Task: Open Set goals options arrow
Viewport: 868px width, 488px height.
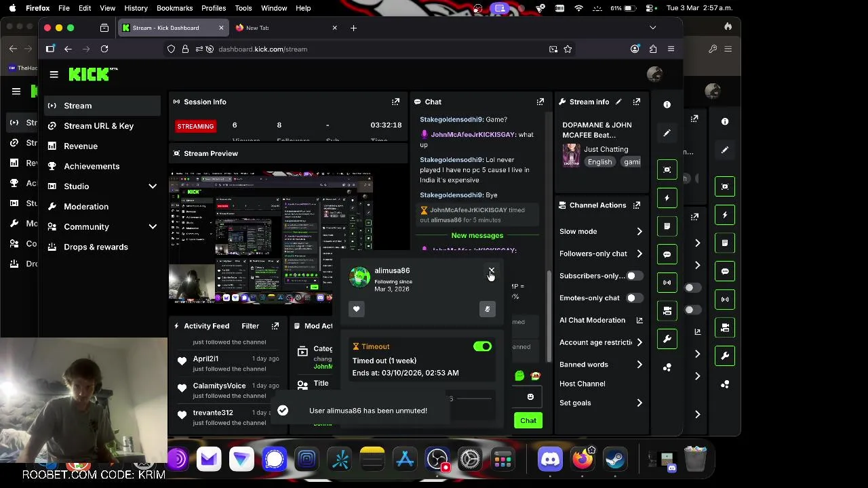Action: (639, 403)
